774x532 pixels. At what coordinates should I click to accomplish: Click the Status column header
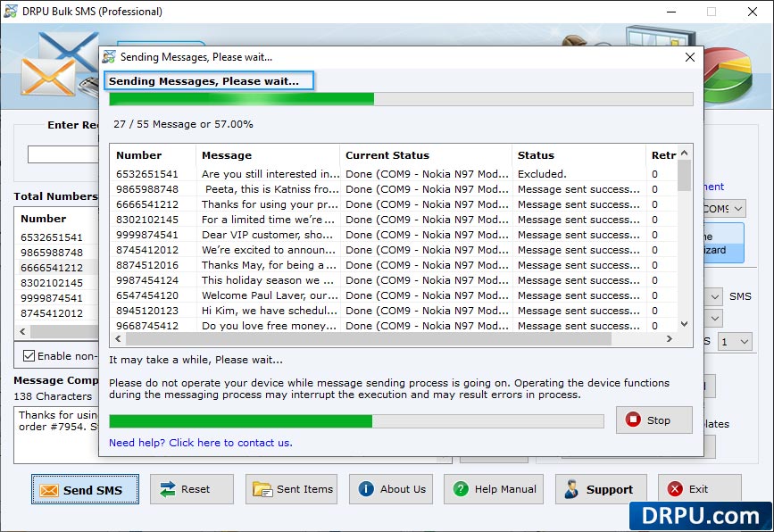[x=579, y=155]
